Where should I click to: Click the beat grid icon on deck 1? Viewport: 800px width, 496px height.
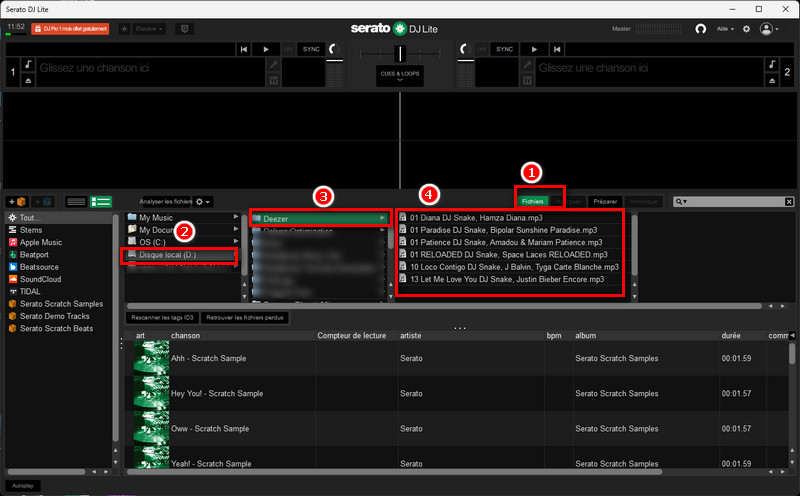(x=273, y=80)
